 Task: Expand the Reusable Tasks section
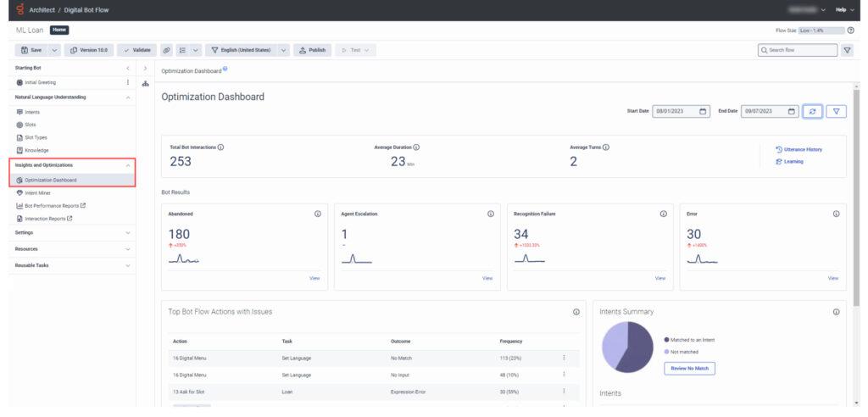(x=128, y=265)
